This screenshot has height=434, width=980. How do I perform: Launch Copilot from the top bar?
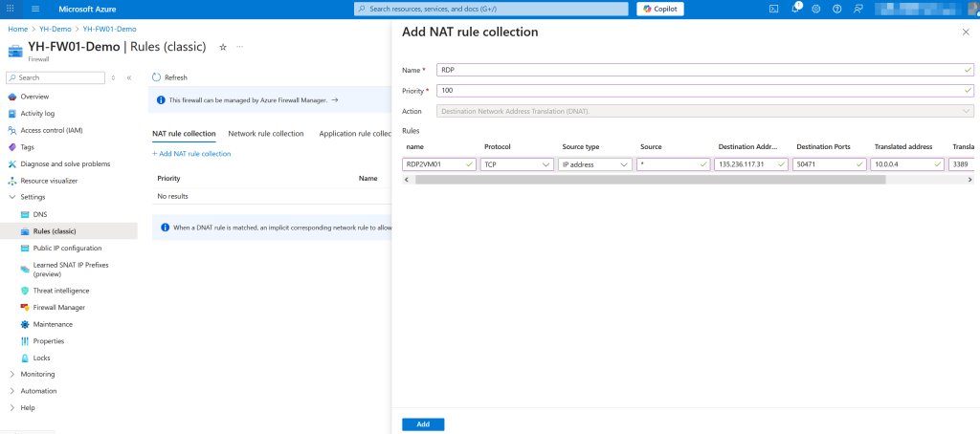(660, 9)
